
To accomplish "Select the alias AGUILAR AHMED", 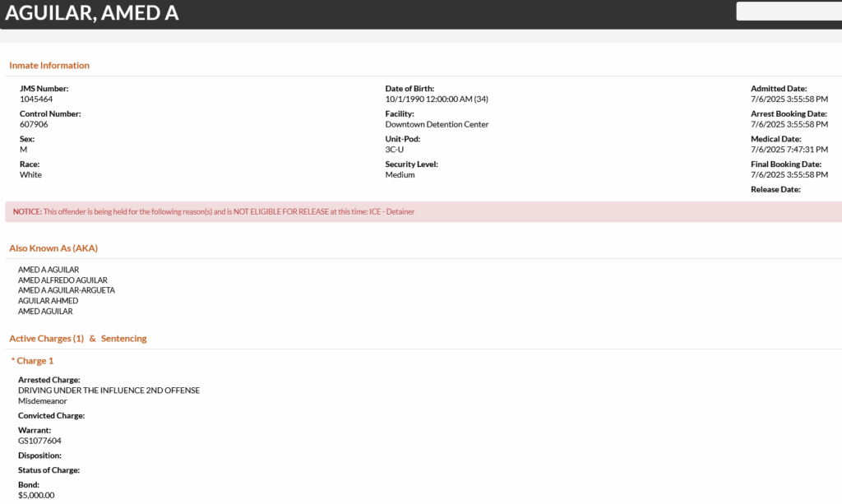I will [49, 301].
